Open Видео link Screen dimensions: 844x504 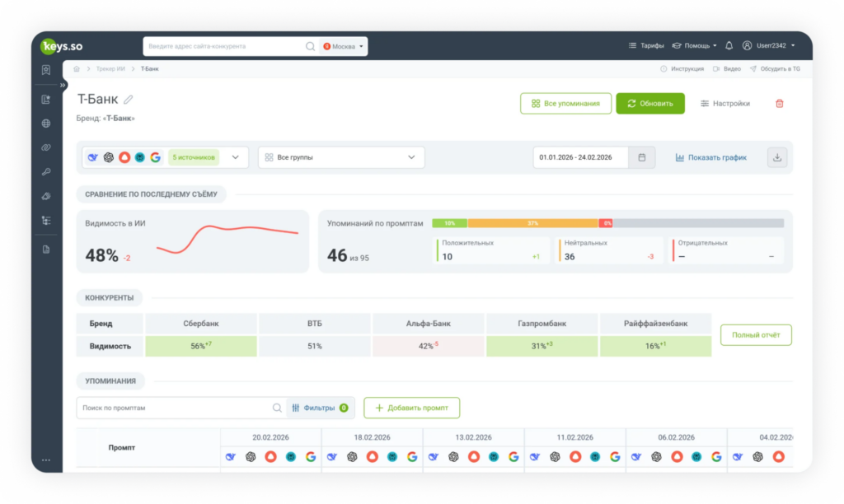pos(727,69)
